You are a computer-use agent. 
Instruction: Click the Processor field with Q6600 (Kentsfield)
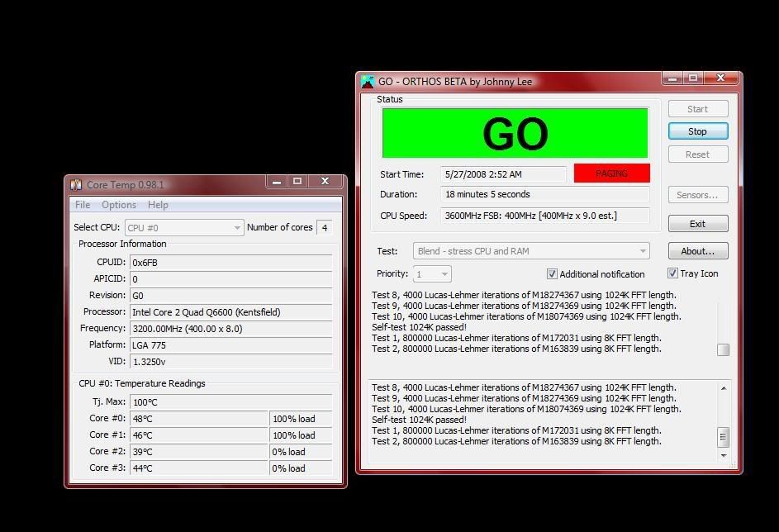(231, 312)
